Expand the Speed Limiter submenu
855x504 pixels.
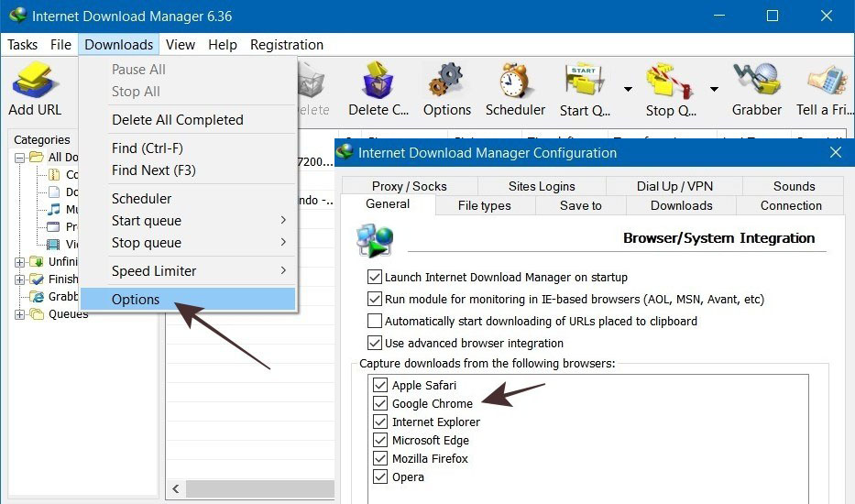[x=283, y=270]
